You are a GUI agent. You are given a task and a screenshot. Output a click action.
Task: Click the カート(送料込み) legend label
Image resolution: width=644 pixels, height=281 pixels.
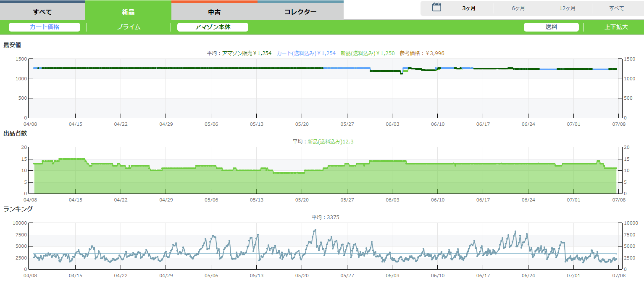[306, 53]
